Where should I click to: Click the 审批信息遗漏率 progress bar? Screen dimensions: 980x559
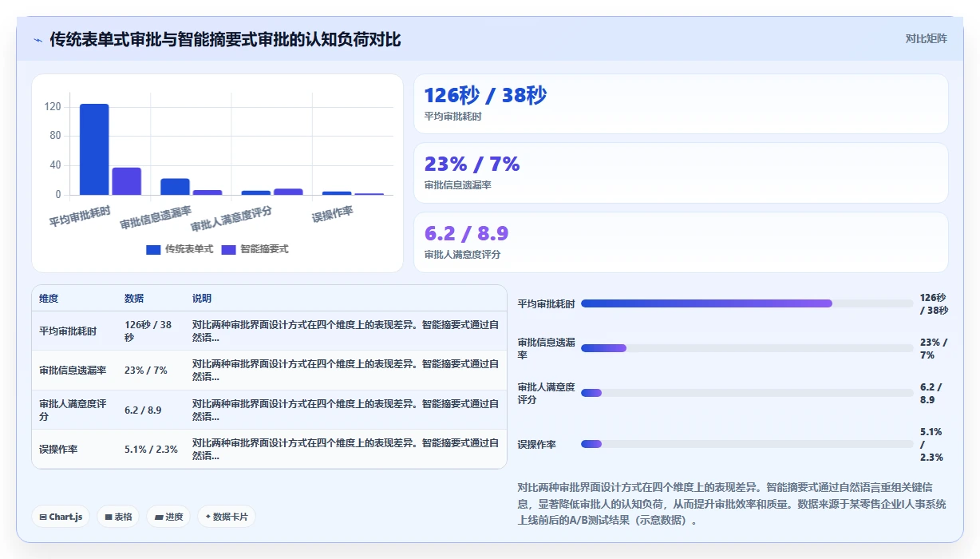point(747,348)
